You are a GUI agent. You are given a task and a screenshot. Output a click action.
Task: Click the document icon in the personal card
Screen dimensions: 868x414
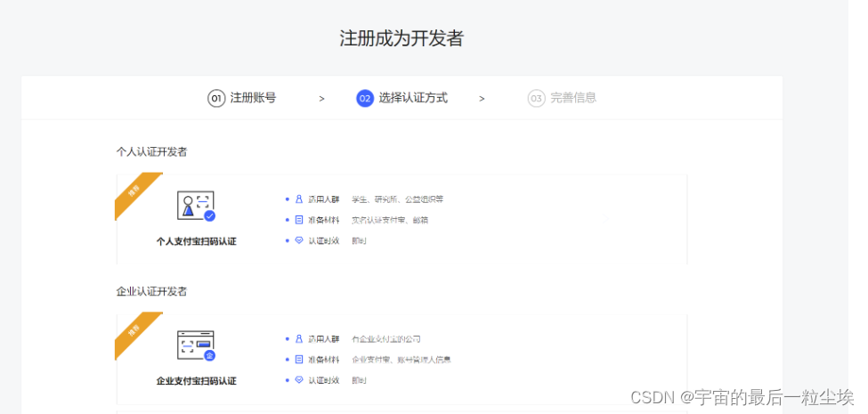[x=299, y=220]
